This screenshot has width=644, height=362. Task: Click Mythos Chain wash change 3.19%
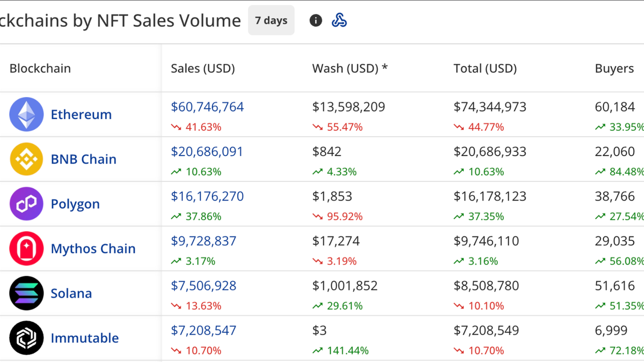(x=335, y=261)
